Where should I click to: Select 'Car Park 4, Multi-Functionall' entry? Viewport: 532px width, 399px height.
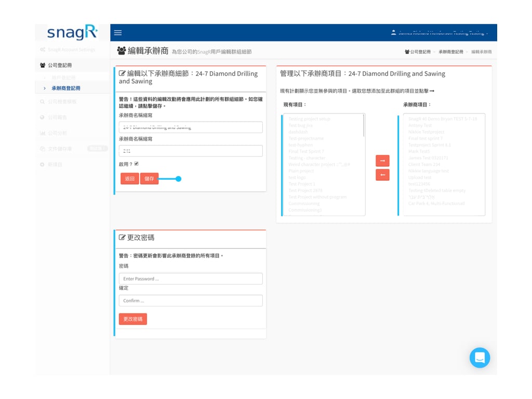pyautogui.click(x=436, y=204)
